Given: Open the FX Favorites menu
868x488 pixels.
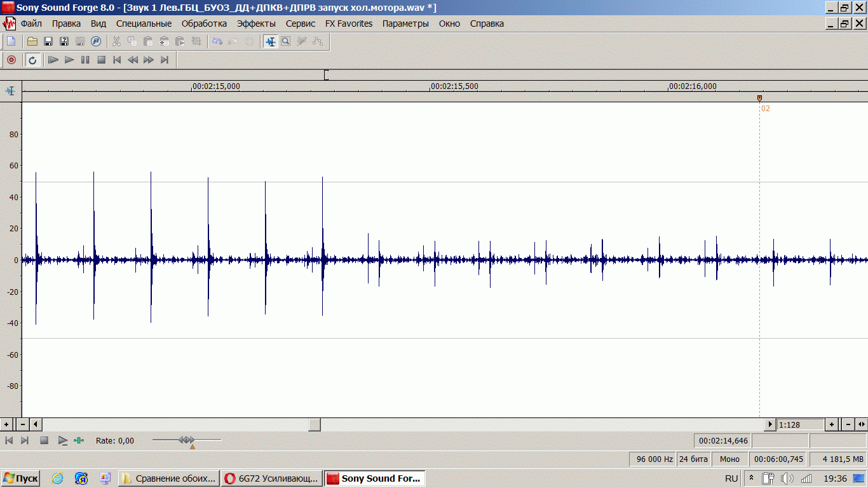Looking at the screenshot, I should (x=349, y=24).
